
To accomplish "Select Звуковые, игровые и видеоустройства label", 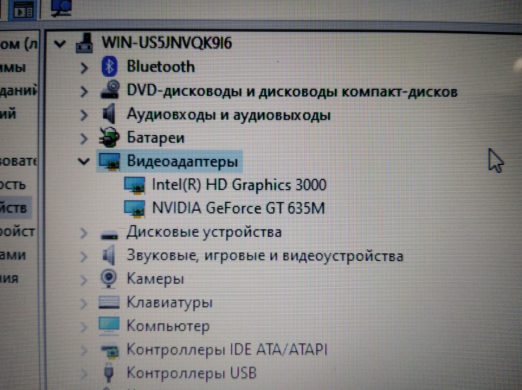I will (x=265, y=256).
